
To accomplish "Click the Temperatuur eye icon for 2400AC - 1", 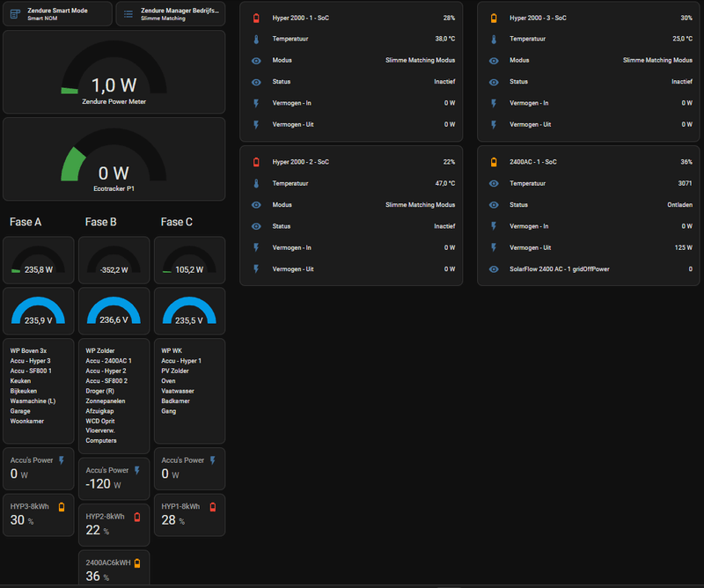I will 494,184.
